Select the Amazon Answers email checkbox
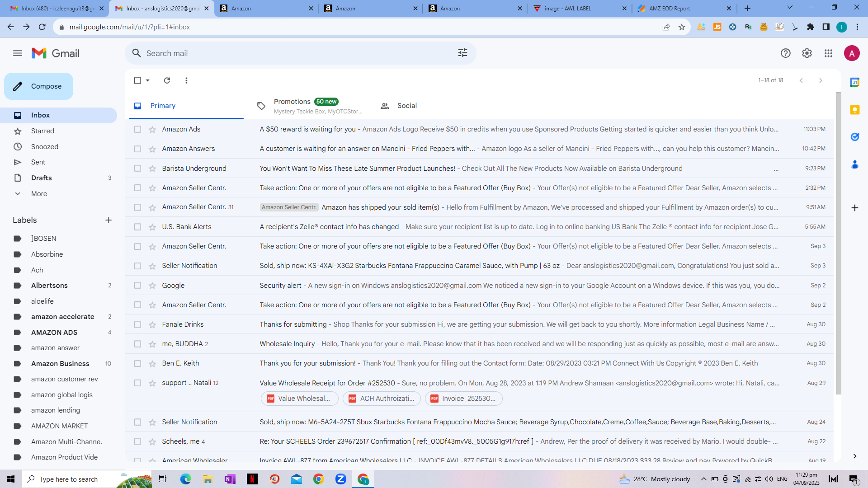 point(137,149)
